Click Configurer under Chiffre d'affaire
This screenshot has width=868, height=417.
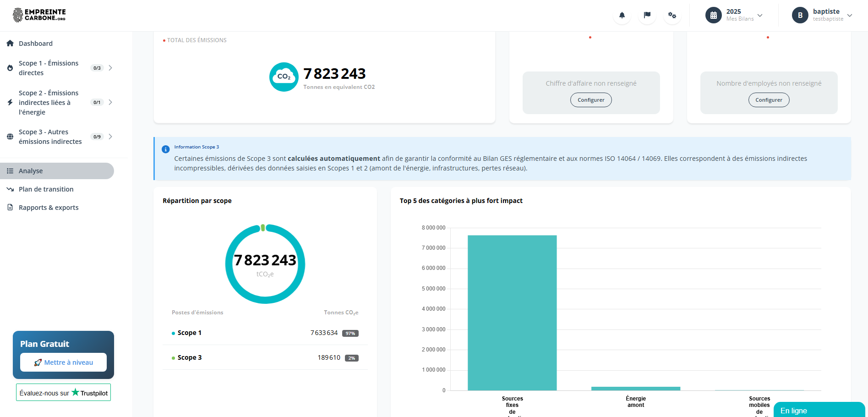tap(591, 100)
